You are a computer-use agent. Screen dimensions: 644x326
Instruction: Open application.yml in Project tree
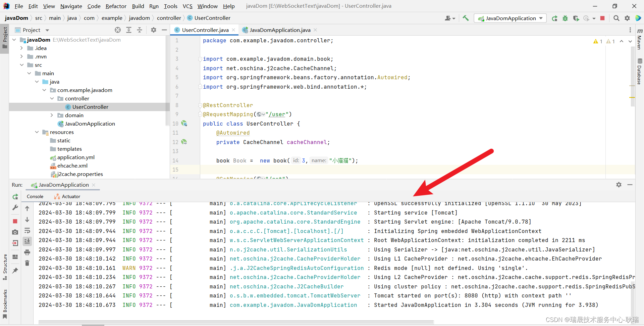point(76,157)
